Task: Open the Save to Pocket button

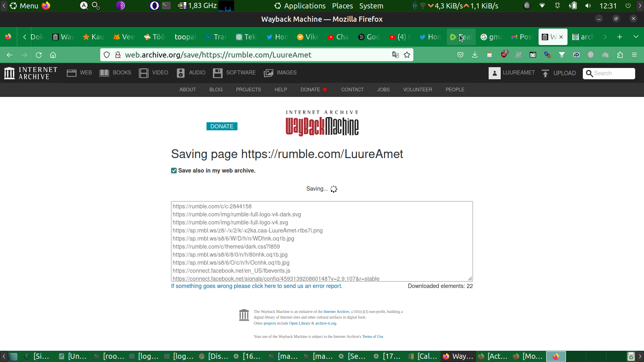Action: [x=460, y=55]
